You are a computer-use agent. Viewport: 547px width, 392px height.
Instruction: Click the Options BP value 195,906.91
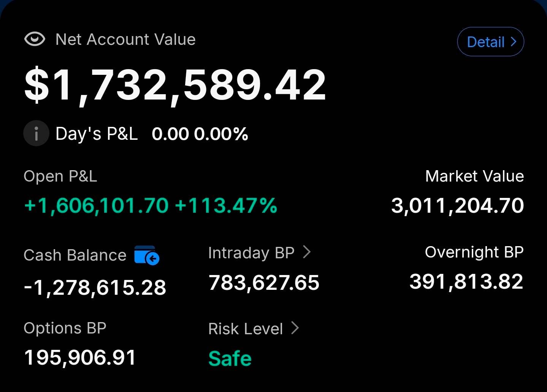[80, 358]
